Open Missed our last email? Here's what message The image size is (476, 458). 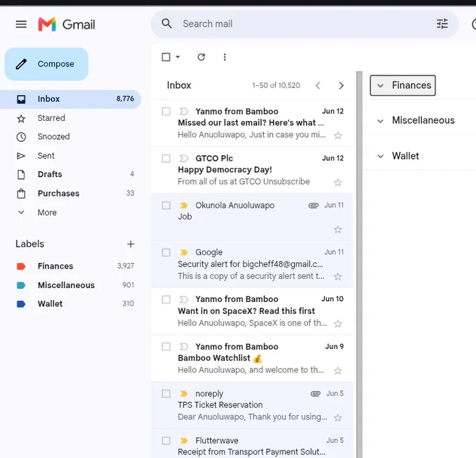(x=251, y=123)
